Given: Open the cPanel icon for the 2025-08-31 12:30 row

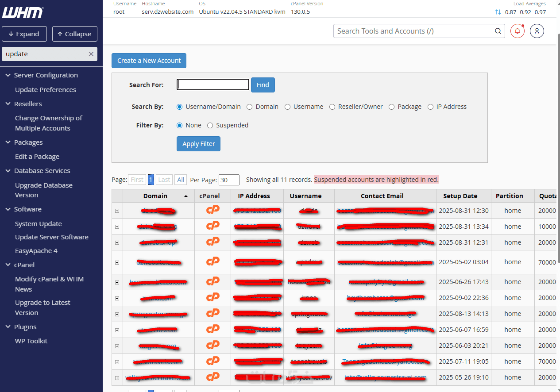Looking at the screenshot, I should coord(213,210).
